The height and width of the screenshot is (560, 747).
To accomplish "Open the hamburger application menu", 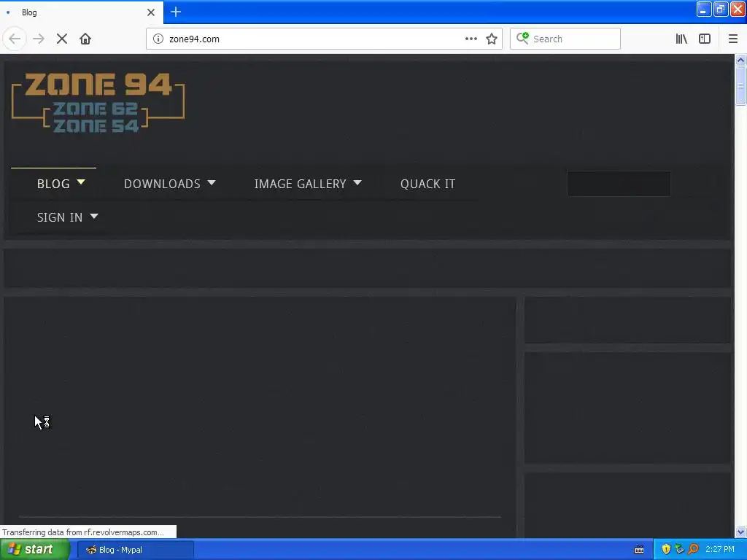I will coord(732,39).
